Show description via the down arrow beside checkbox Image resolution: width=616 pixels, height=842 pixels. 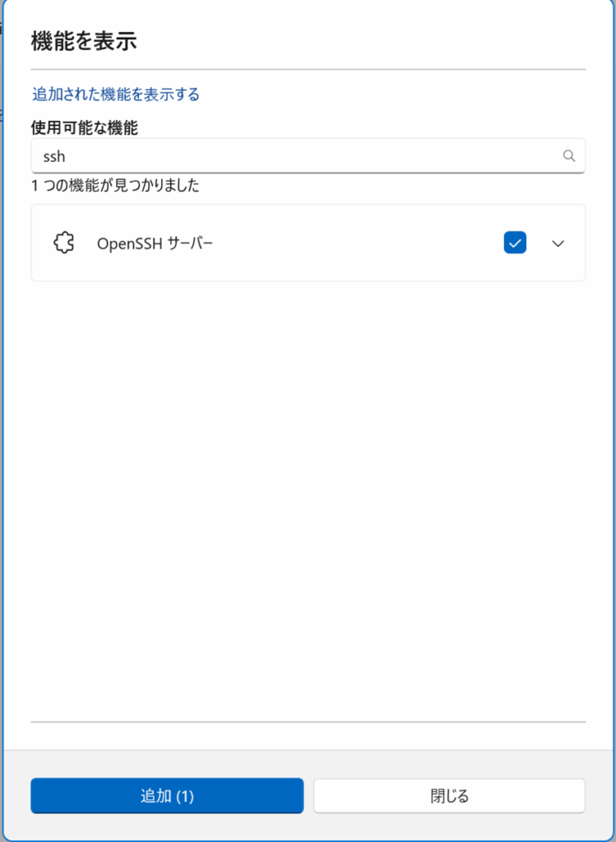(x=558, y=243)
